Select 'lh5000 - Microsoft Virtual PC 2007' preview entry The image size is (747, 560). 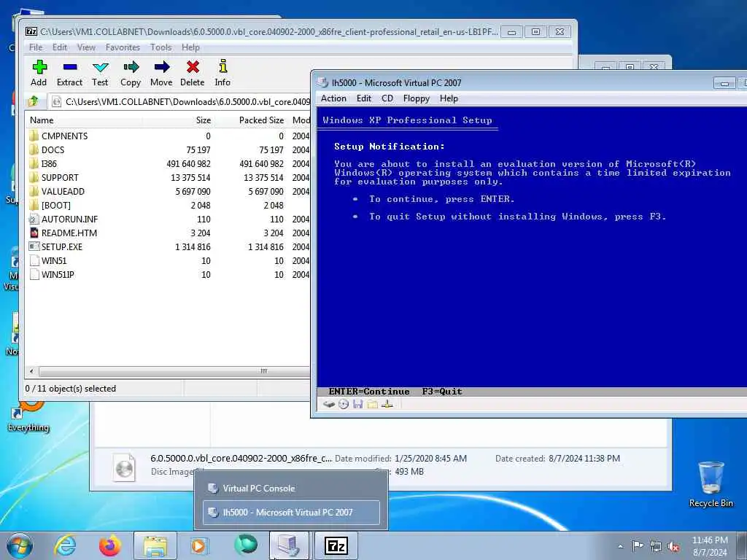coord(291,513)
